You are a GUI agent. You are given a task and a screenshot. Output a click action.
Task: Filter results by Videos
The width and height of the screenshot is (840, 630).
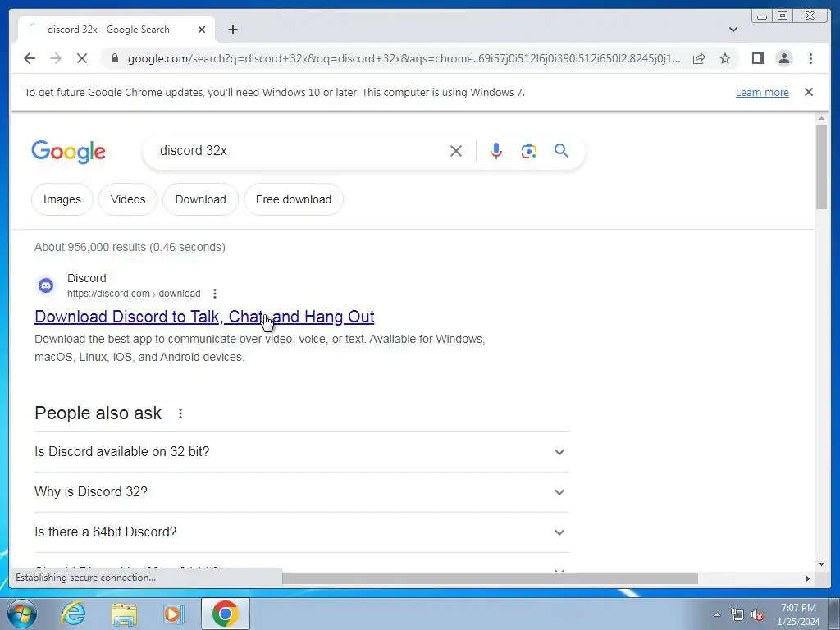[x=128, y=199]
